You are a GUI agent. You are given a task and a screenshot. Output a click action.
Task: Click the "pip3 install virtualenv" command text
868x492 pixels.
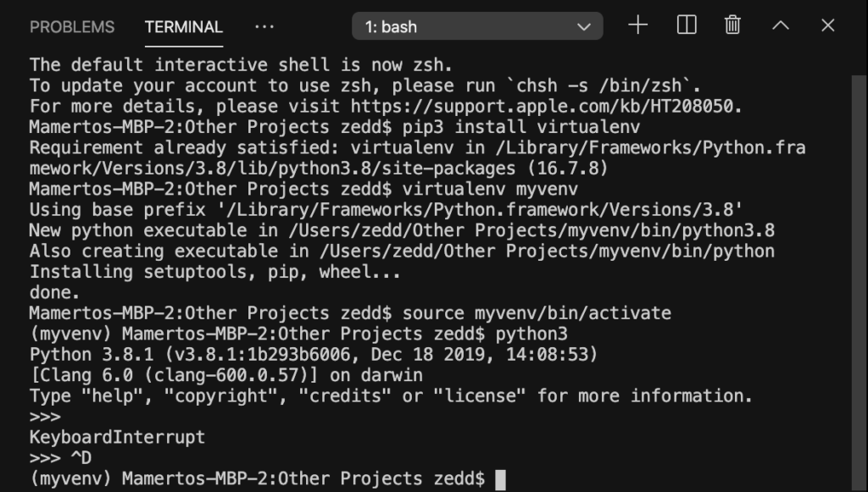coord(521,127)
